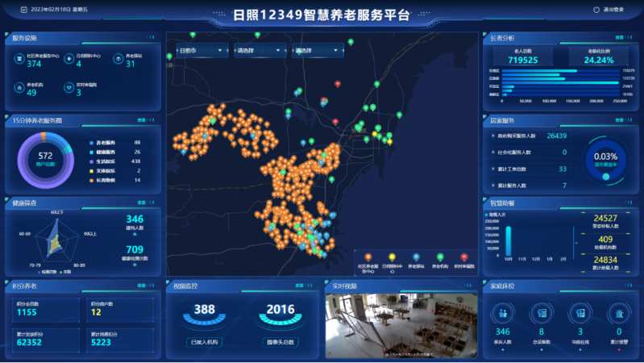Expand the rightmost 请选择 dropdown on the map
The height and width of the screenshot is (363, 644).
[x=317, y=51]
